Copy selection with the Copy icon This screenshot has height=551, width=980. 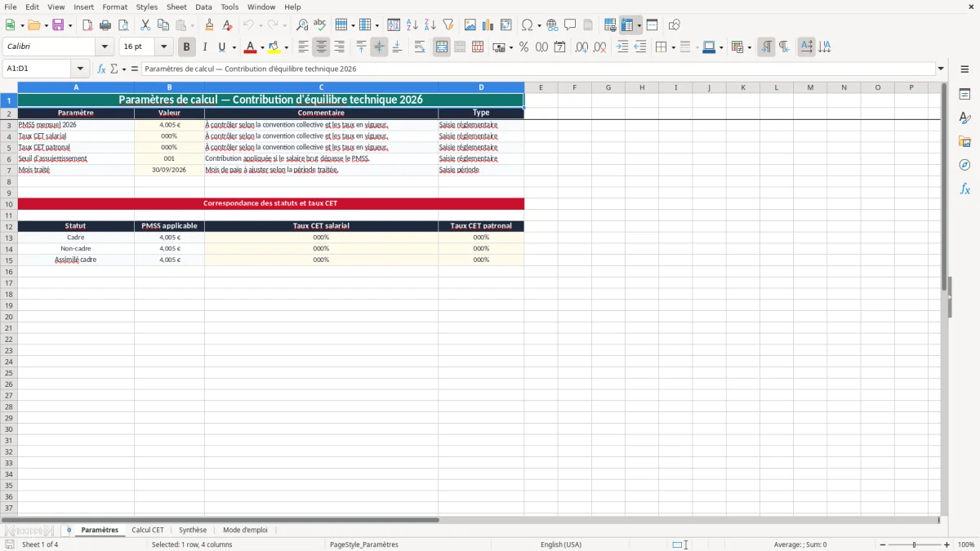163,25
